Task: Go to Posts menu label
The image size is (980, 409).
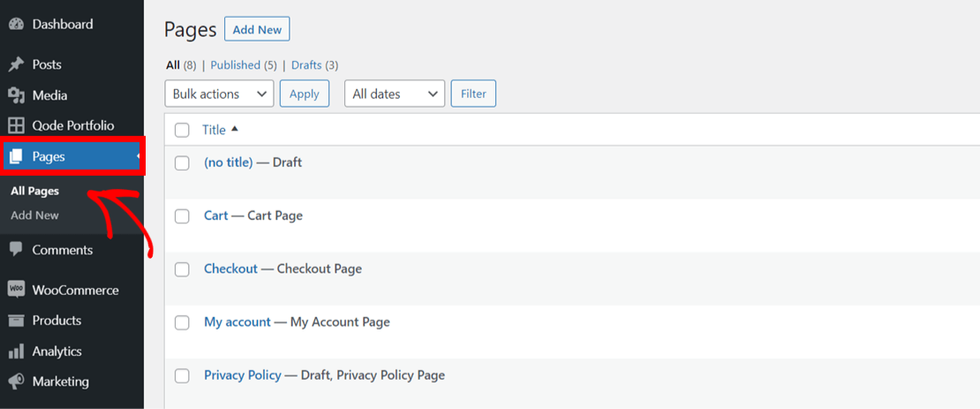Action: (47, 64)
